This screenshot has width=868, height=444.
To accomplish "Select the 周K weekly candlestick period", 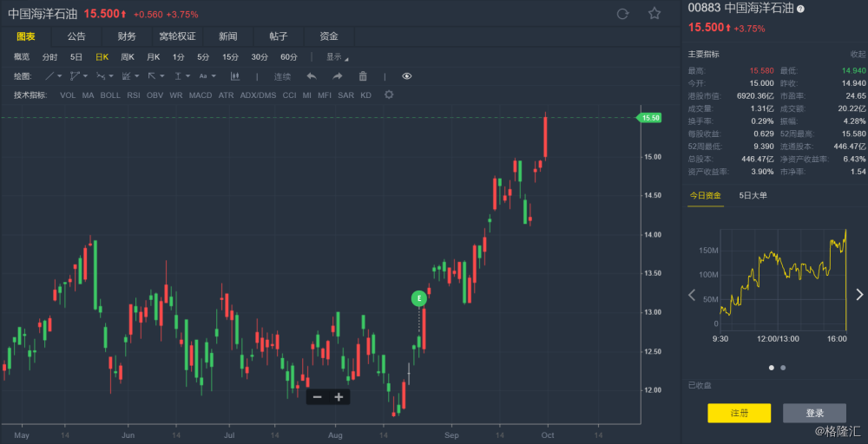I will pos(128,57).
